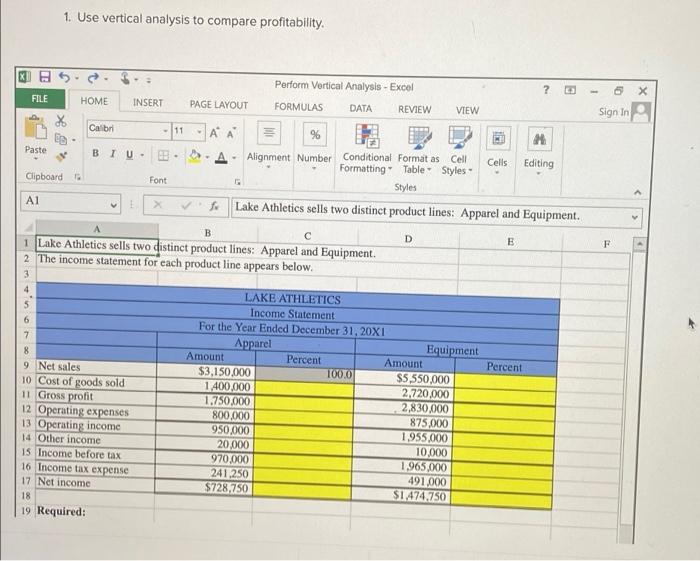700x561 pixels.
Task: Click the Save icon in quick access toolbar
Action: pos(45,77)
